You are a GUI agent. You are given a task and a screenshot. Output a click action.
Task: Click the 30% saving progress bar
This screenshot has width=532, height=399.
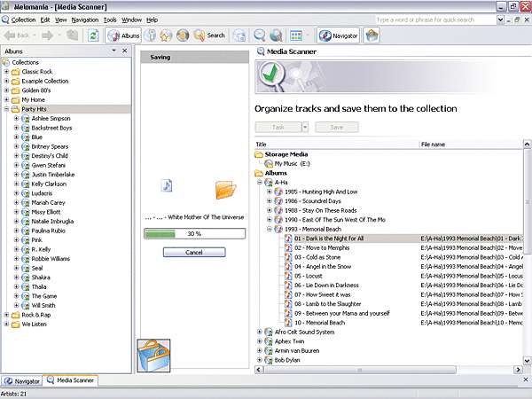click(x=193, y=234)
